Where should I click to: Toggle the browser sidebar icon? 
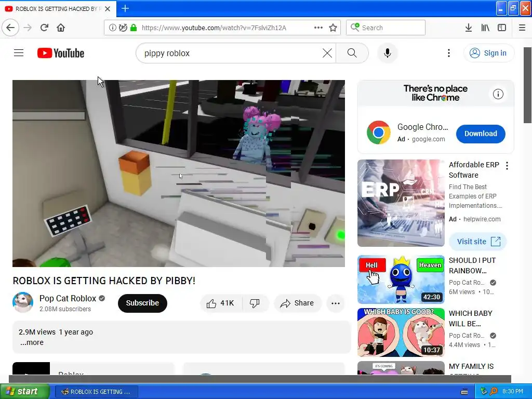click(502, 28)
